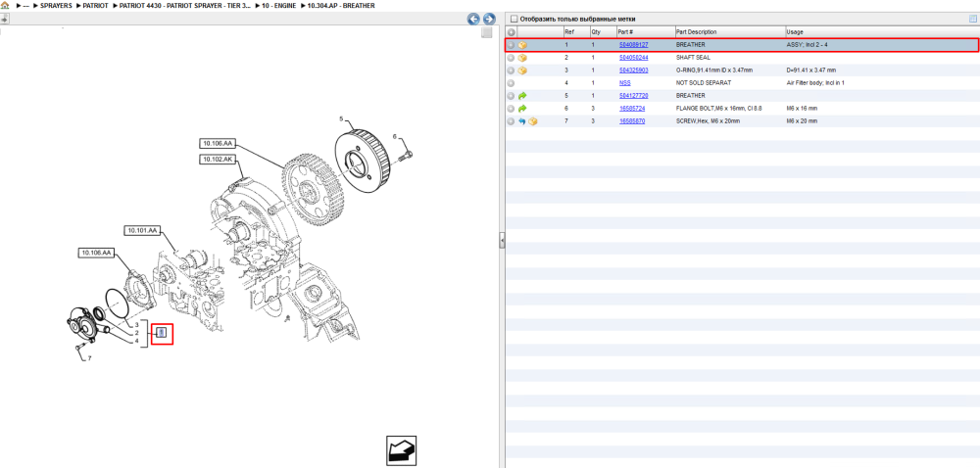Open part number link 16585870

tap(632, 121)
